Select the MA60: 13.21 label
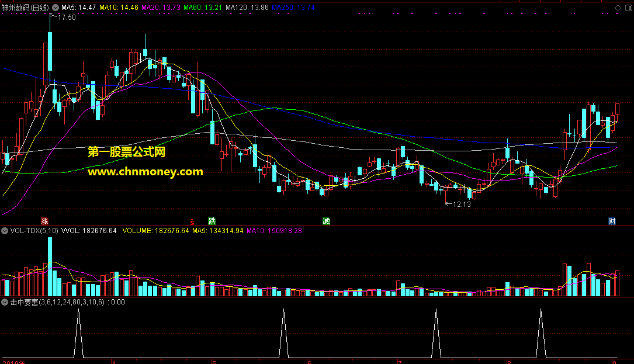Screen dimensions: 634x364 [x=203, y=8]
